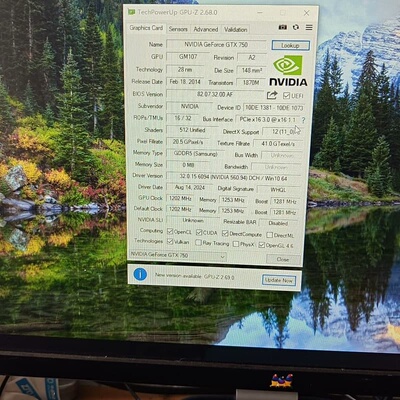Click the Name field NVIDIA GeForce GTX 750

[216, 44]
